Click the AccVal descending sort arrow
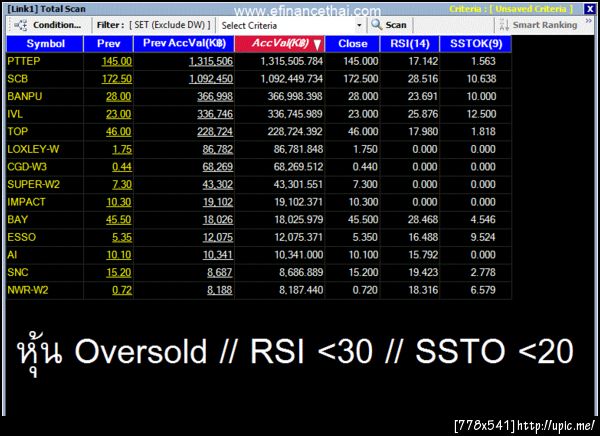600x436 pixels. (x=317, y=44)
